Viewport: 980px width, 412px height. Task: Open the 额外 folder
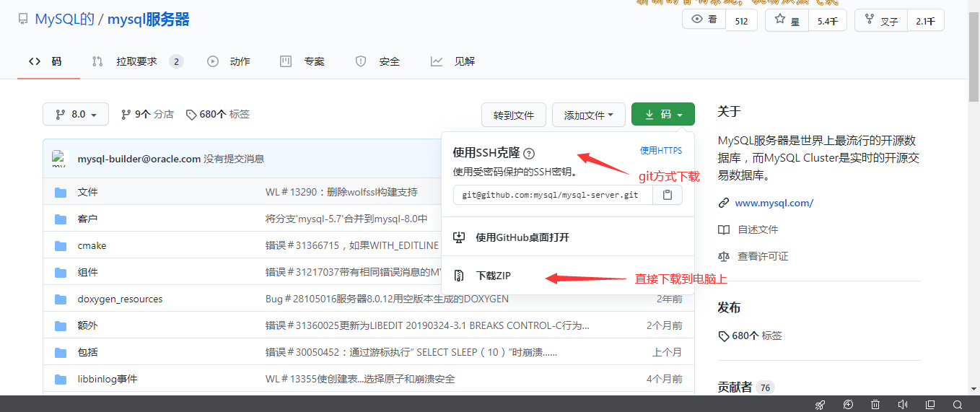[87, 325]
